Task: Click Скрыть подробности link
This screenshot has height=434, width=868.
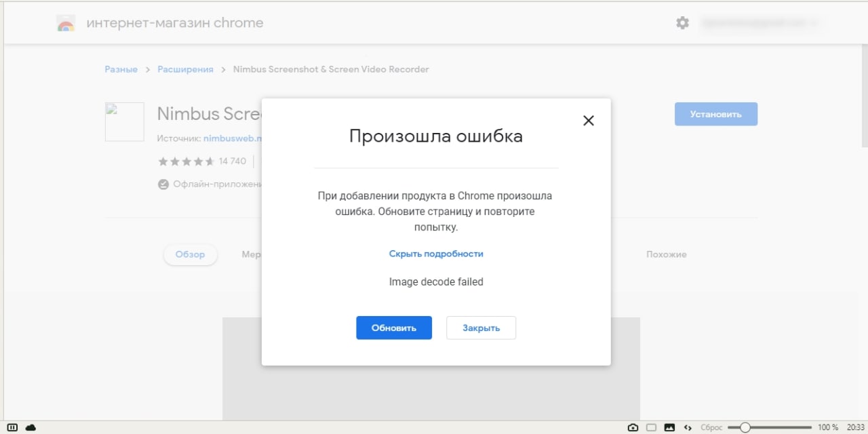Action: (x=436, y=254)
